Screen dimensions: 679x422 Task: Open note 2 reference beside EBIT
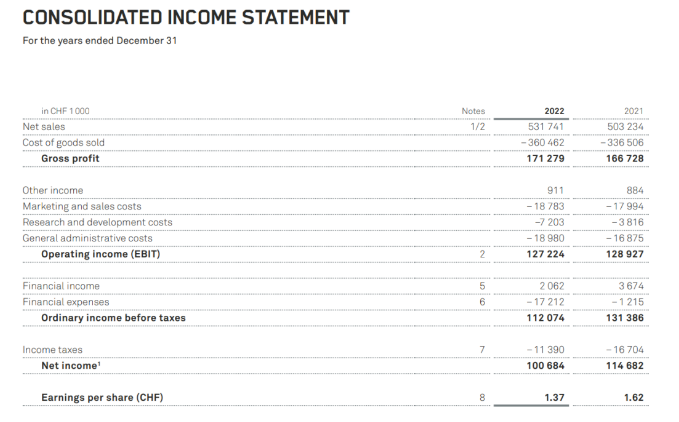coord(481,254)
